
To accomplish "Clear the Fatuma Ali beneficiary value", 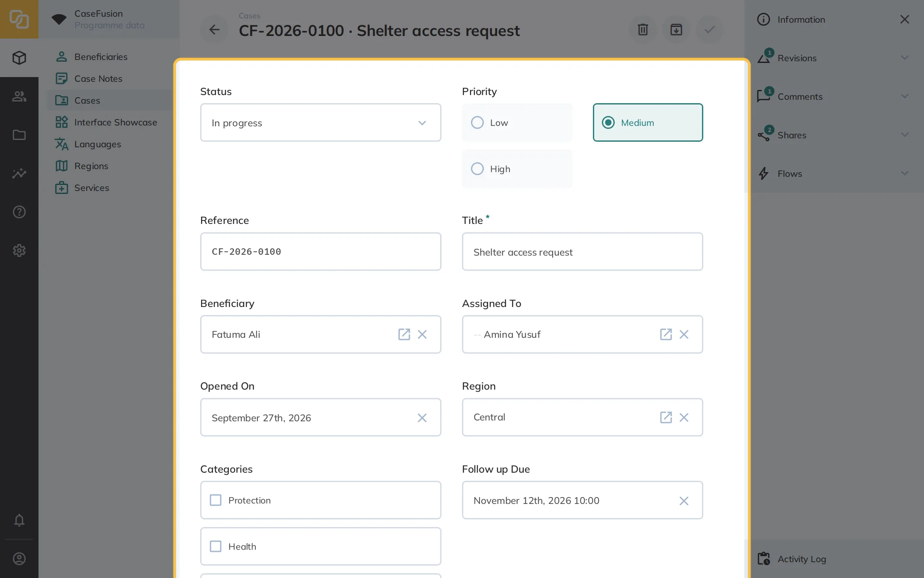I will click(422, 334).
